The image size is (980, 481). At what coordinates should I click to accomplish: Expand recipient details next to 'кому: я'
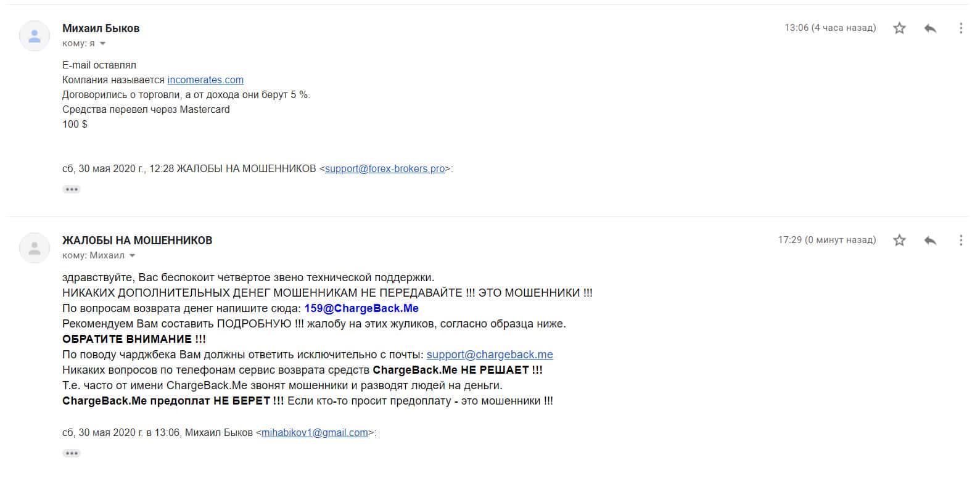click(x=102, y=44)
